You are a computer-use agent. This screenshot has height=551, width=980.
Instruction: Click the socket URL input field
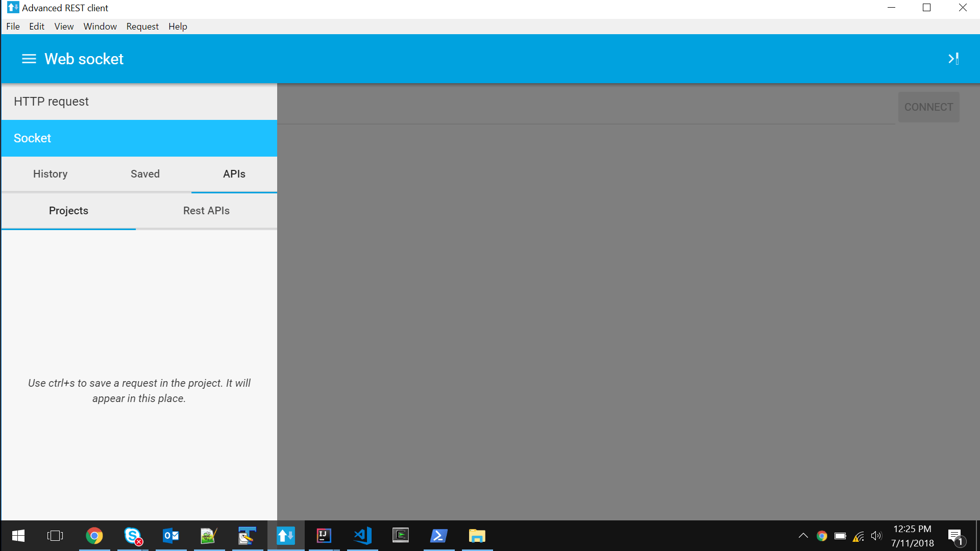[x=587, y=108]
